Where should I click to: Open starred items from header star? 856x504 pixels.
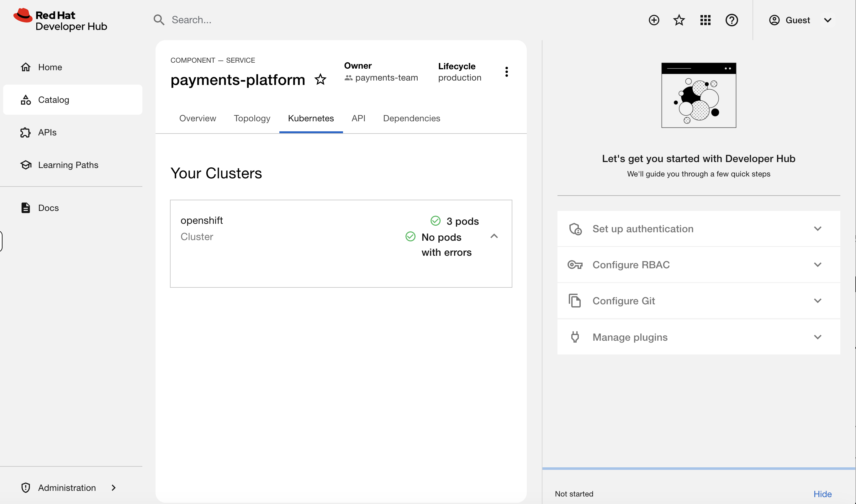pyautogui.click(x=679, y=20)
